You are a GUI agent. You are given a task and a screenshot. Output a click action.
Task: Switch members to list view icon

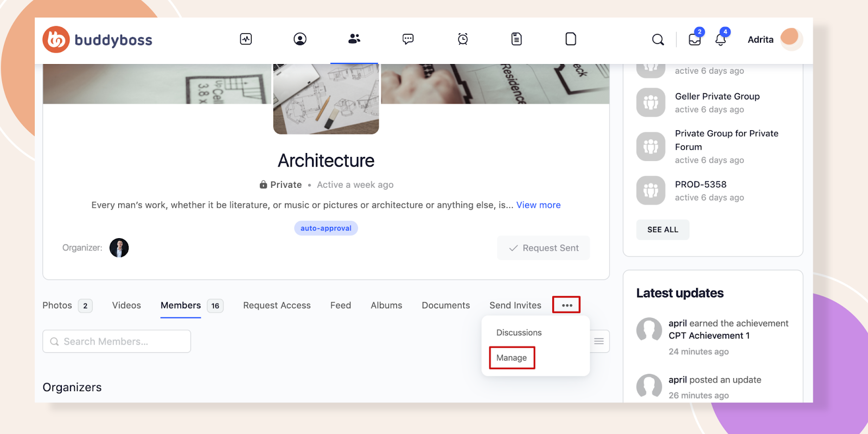(x=599, y=341)
